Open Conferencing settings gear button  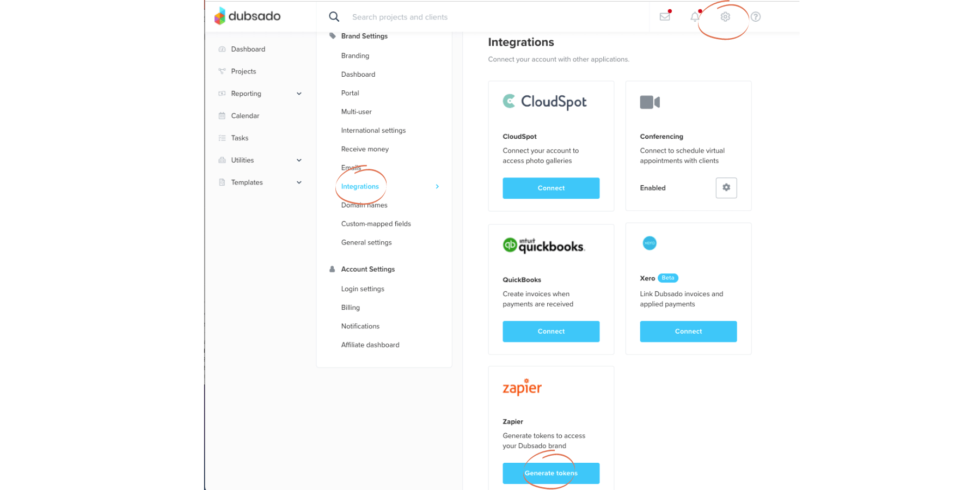click(x=726, y=188)
